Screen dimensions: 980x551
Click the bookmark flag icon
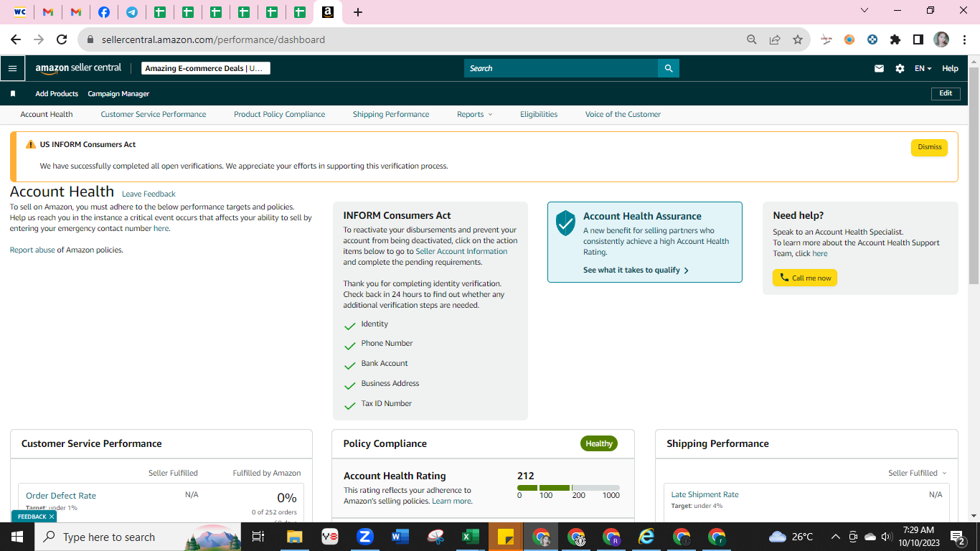13,94
